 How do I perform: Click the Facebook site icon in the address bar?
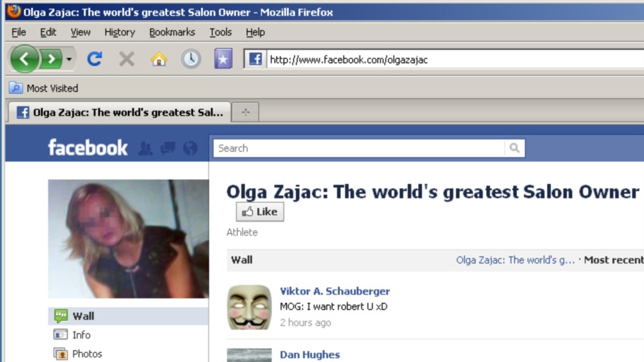pyautogui.click(x=255, y=59)
